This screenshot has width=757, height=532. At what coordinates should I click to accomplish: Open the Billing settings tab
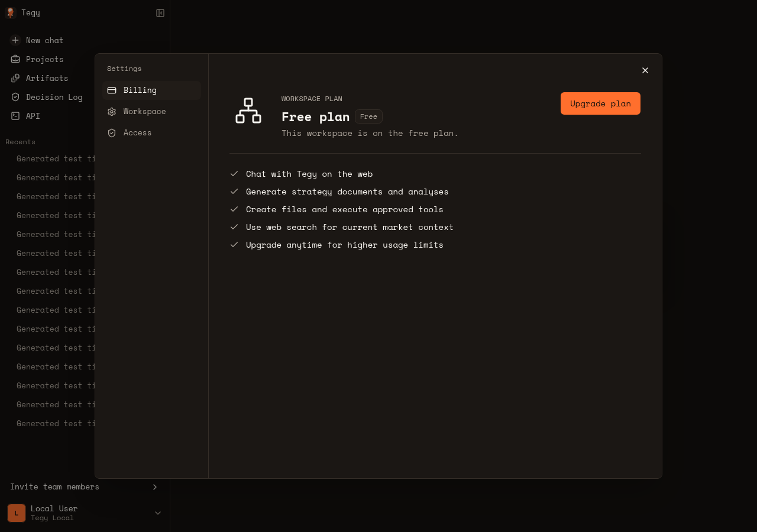click(152, 90)
